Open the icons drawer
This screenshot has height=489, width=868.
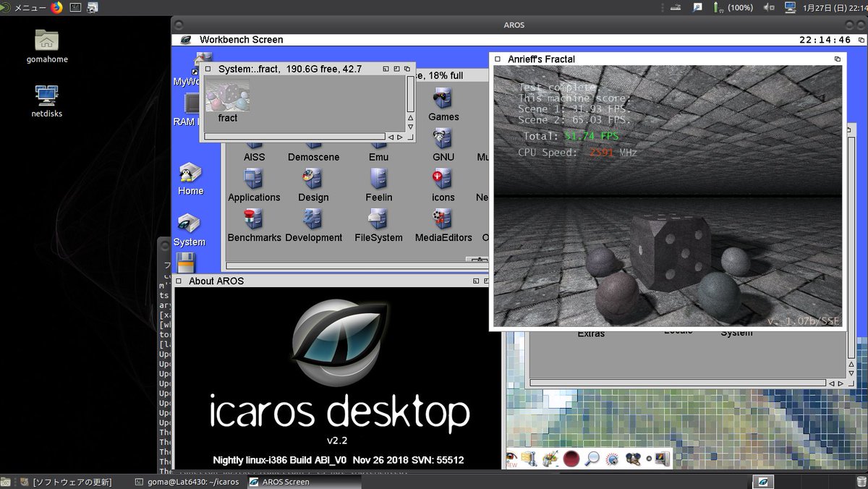point(443,179)
